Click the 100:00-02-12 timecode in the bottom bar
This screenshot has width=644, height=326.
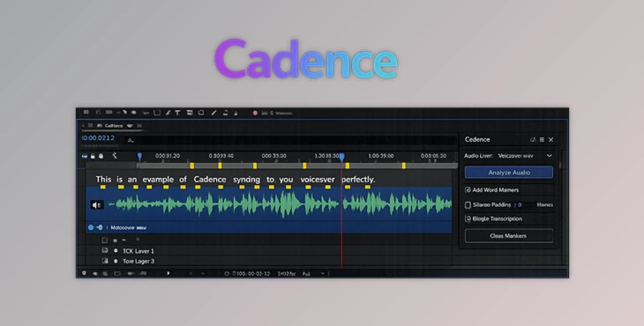[x=253, y=273]
